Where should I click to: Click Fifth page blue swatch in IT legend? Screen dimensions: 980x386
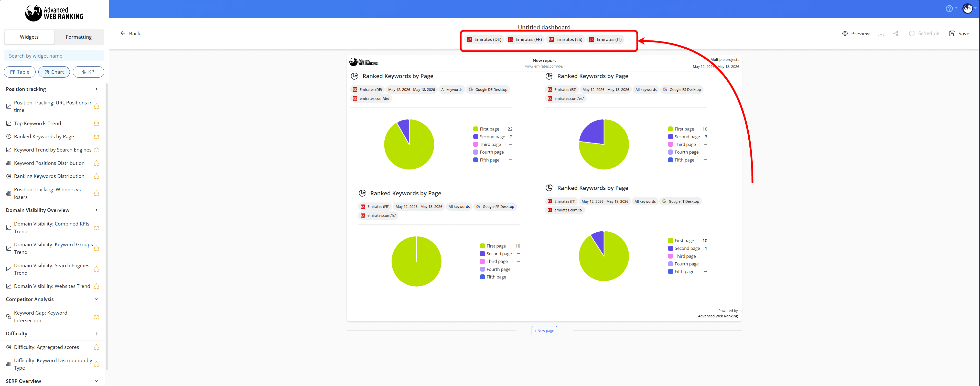pos(670,272)
